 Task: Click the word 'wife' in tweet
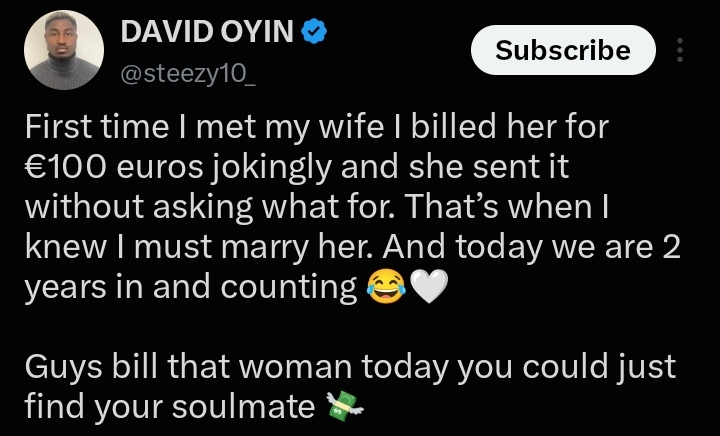(351, 126)
